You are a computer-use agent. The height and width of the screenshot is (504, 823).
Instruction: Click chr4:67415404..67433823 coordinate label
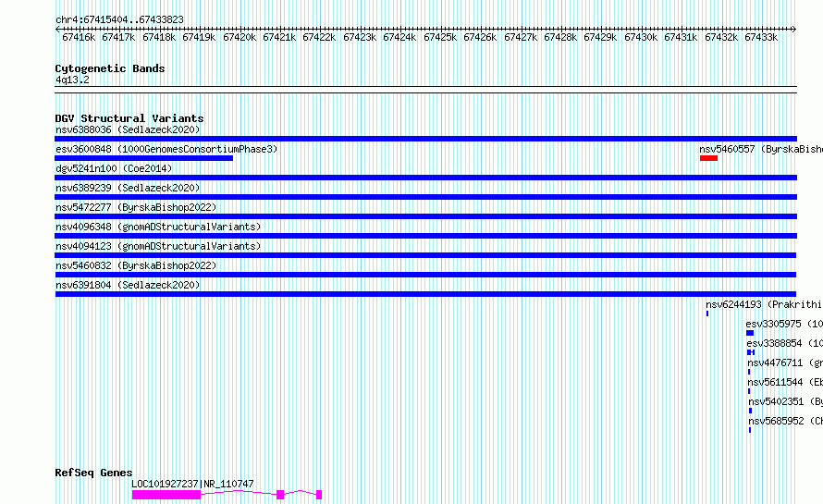click(x=119, y=20)
